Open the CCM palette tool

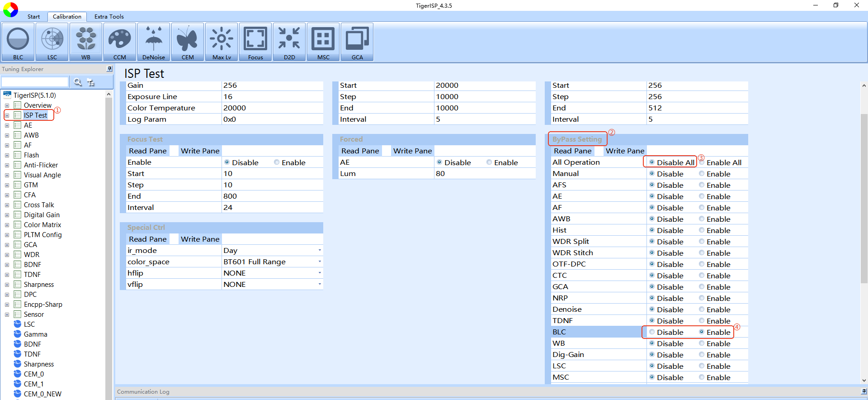pos(120,42)
